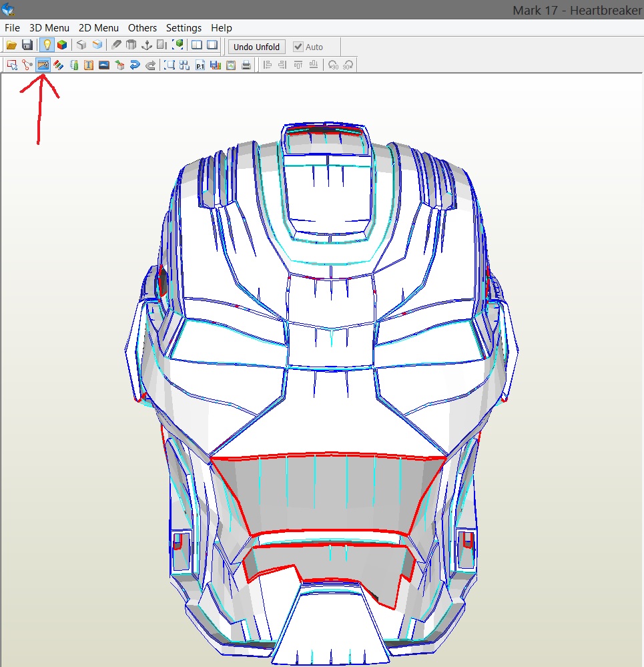Click the blue undo arrow
The image size is (644, 667).
(135, 65)
